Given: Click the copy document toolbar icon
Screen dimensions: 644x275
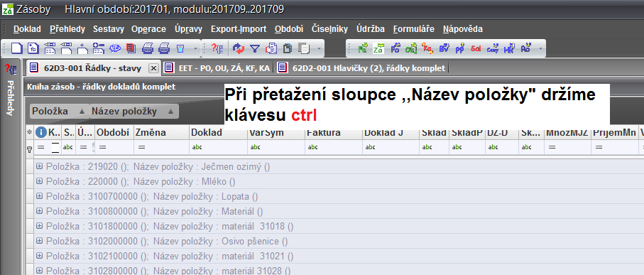Looking at the screenshot, I should click(x=271, y=48).
